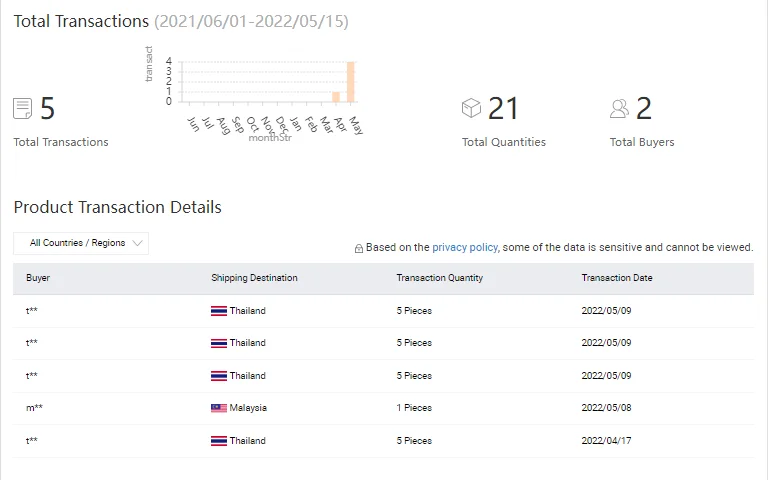Click the lock icon beside privacy notice

point(359,248)
